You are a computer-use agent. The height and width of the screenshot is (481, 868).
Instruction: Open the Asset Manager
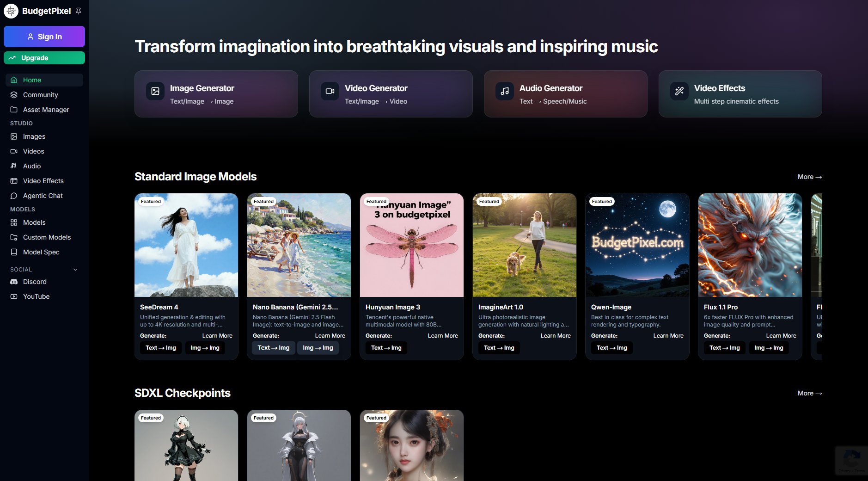point(47,110)
